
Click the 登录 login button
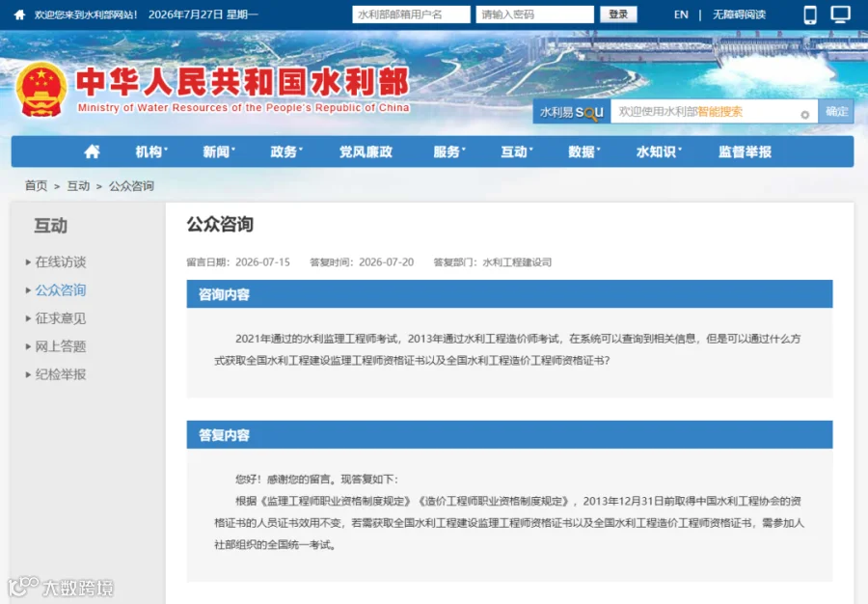coord(618,14)
